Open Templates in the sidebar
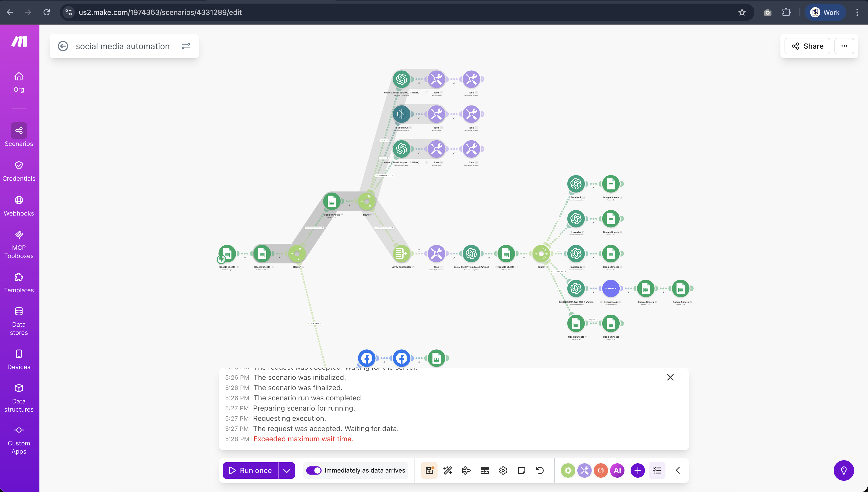This screenshot has width=868, height=492. (x=19, y=283)
